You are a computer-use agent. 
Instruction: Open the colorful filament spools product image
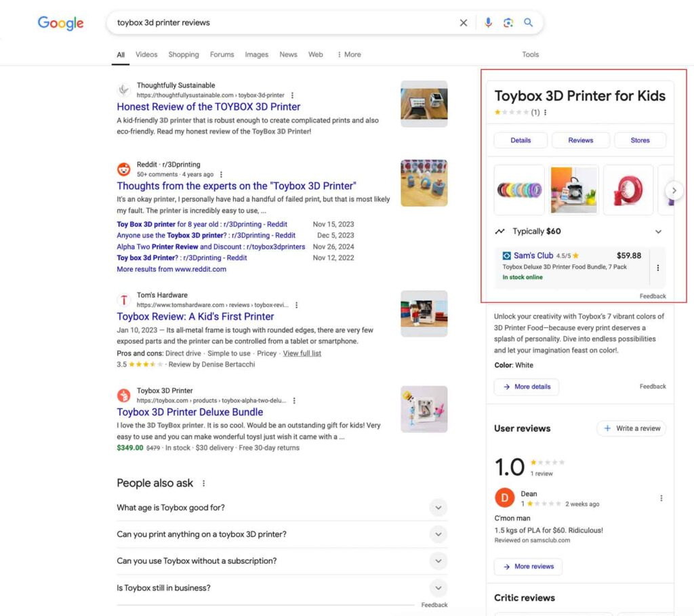(519, 190)
